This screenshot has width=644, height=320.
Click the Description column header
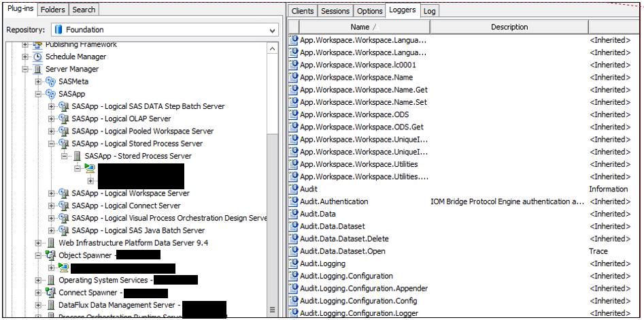tap(509, 27)
